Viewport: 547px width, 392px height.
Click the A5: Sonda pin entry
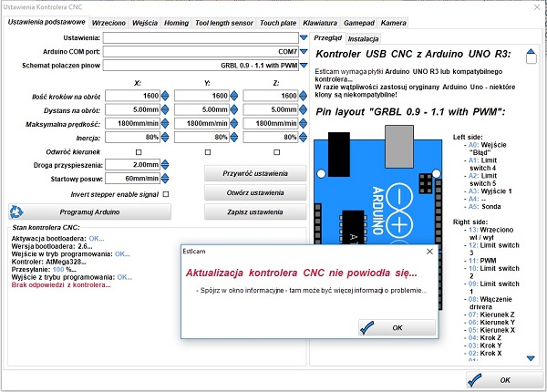click(x=484, y=207)
